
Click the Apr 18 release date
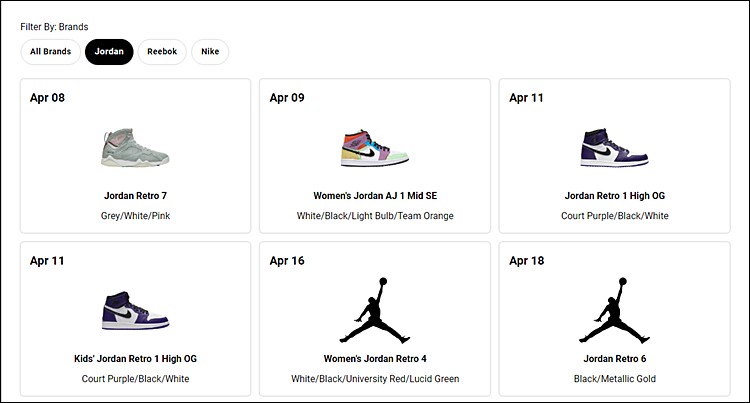click(527, 261)
